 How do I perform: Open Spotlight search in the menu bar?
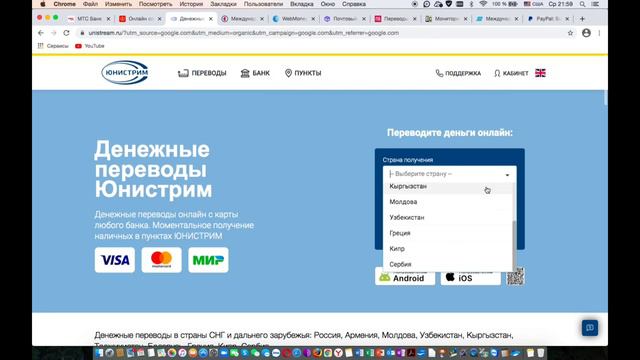pyautogui.click(x=582, y=4)
